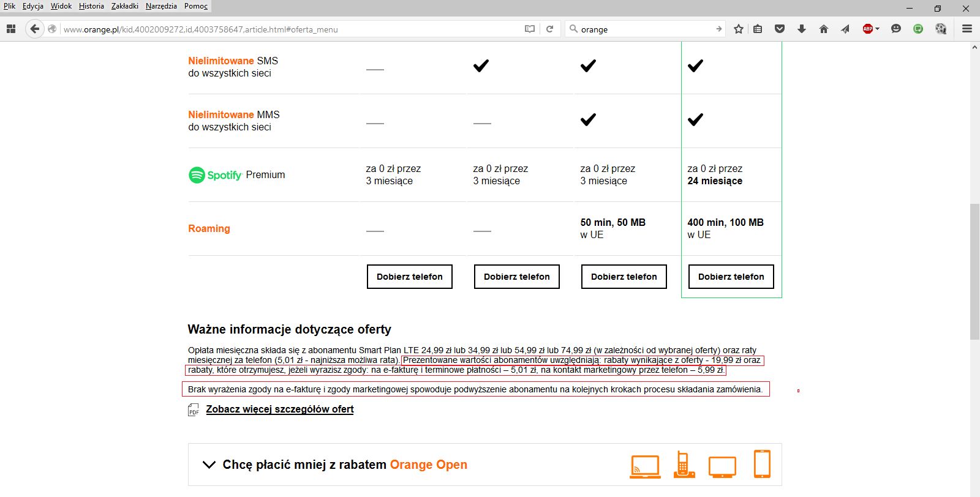The image size is (980, 497).
Task: Open the Narzędzia menu
Action: (161, 6)
